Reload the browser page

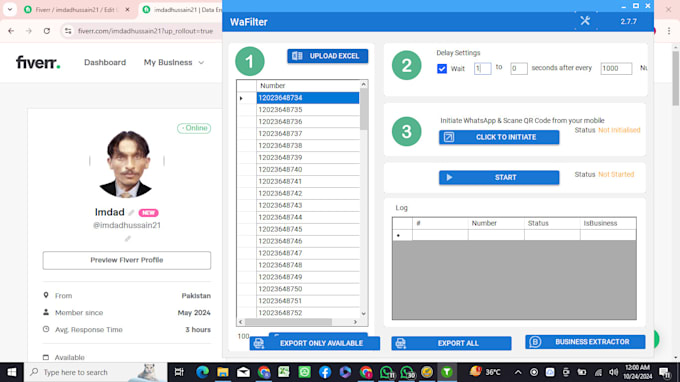pyautogui.click(x=46, y=31)
